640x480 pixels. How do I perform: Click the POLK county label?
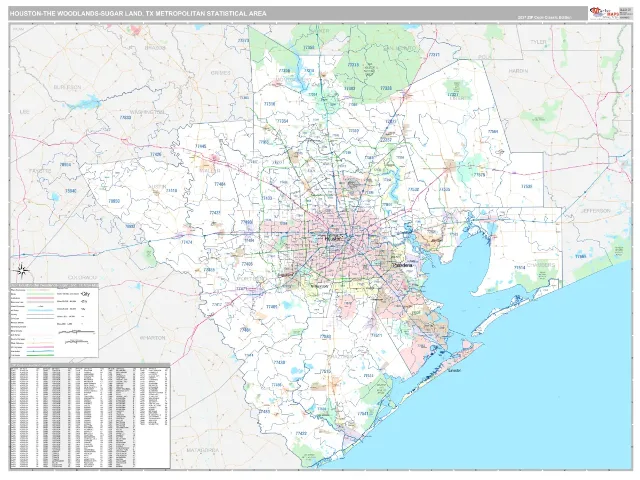tap(485, 57)
